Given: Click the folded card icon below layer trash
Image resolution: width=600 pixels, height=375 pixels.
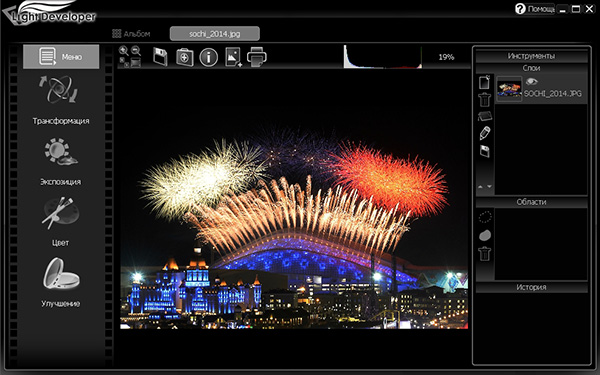Looking at the screenshot, I should pos(485,116).
